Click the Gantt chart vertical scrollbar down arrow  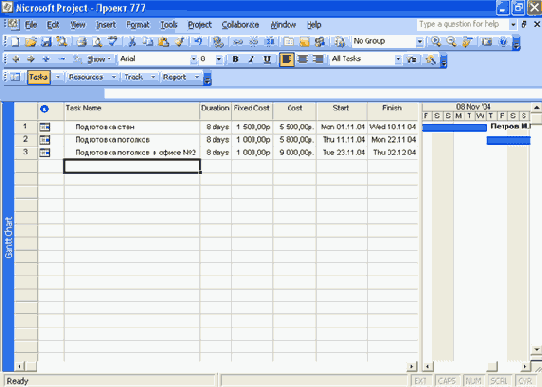pos(536,350)
